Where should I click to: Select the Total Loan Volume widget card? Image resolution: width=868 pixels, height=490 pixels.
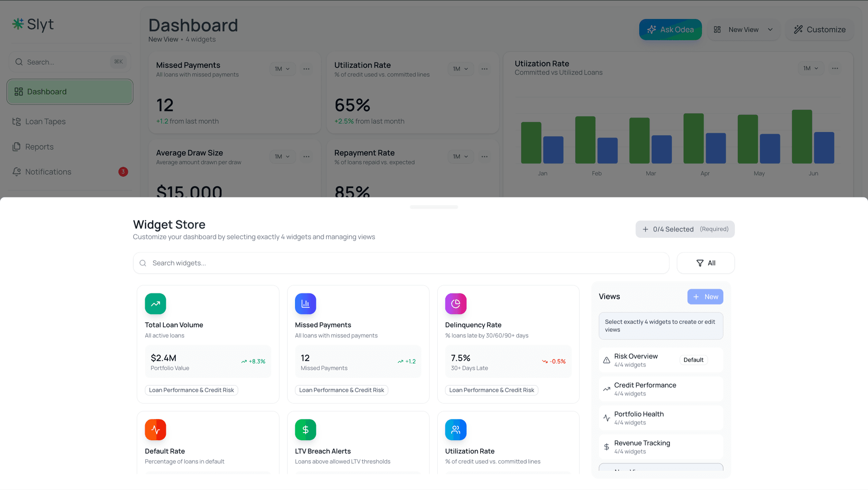click(208, 344)
